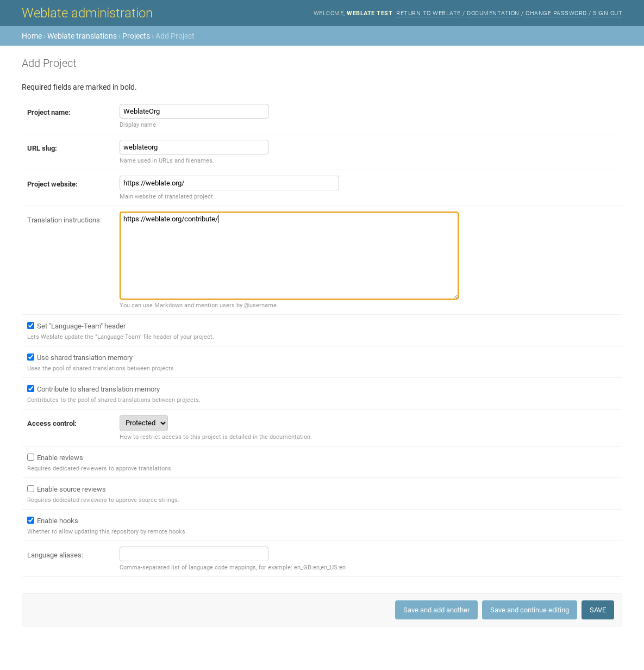This screenshot has height=670, width=644.
Task: Click the "URL slug:" label
Action: (x=42, y=148)
